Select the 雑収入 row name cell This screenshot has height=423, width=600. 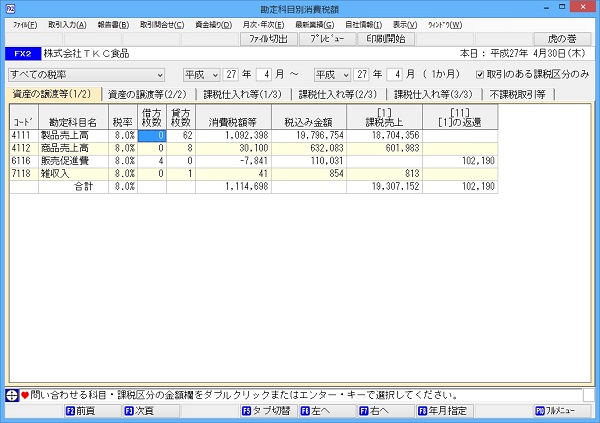coord(73,174)
